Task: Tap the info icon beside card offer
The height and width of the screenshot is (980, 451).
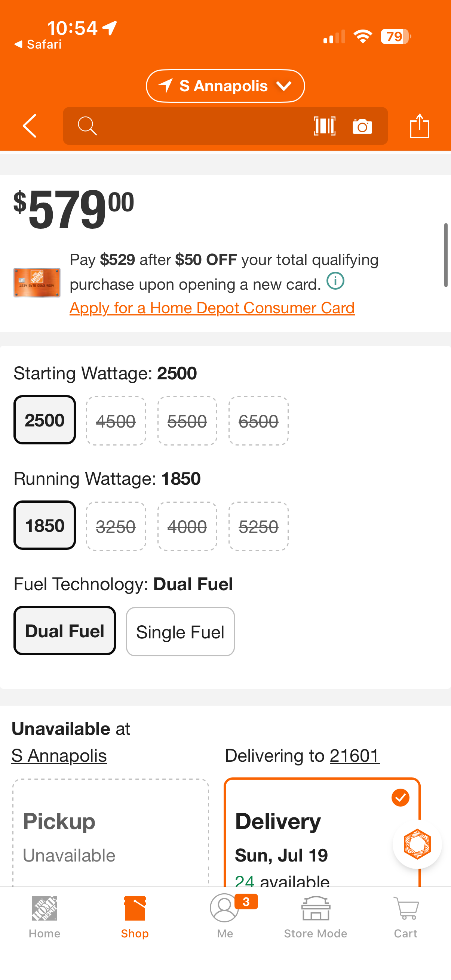Action: 335,281
